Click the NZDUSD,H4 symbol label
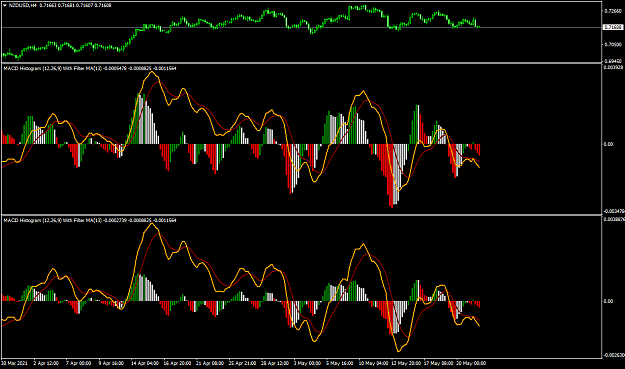The width and height of the screenshot is (625, 369). click(x=23, y=6)
